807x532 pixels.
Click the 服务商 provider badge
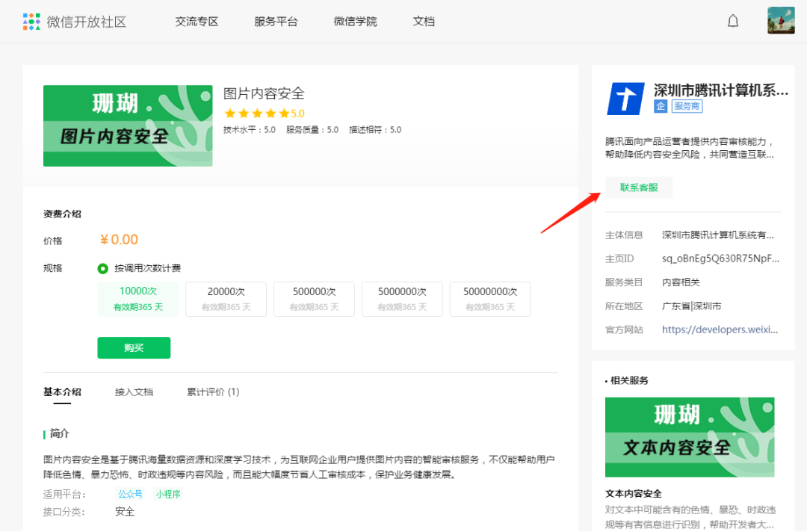click(687, 106)
